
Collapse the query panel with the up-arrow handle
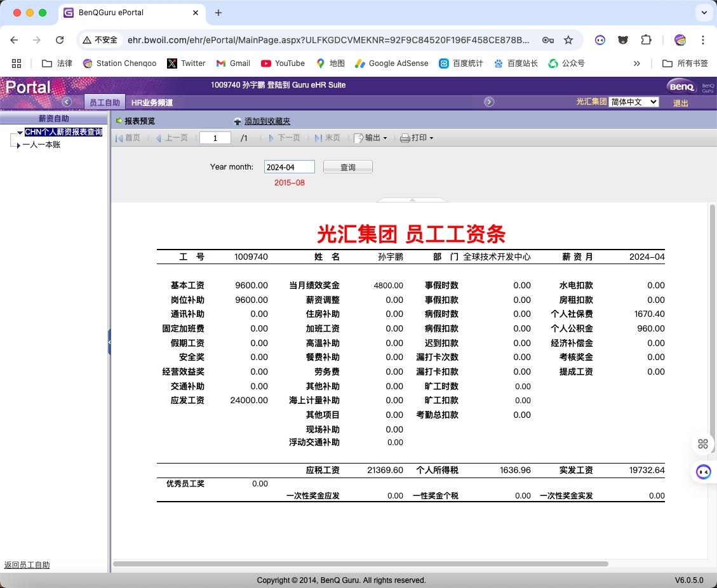(x=412, y=200)
